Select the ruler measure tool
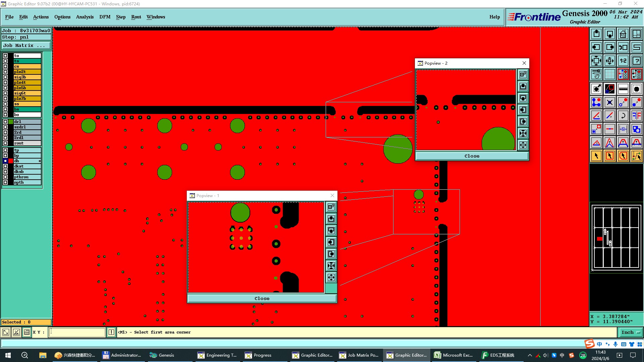The image size is (644, 362). [623, 89]
